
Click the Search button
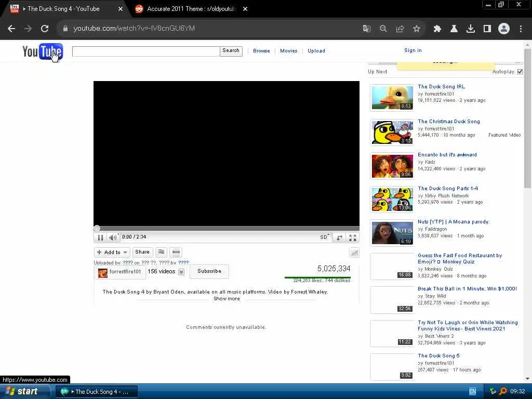tap(231, 51)
